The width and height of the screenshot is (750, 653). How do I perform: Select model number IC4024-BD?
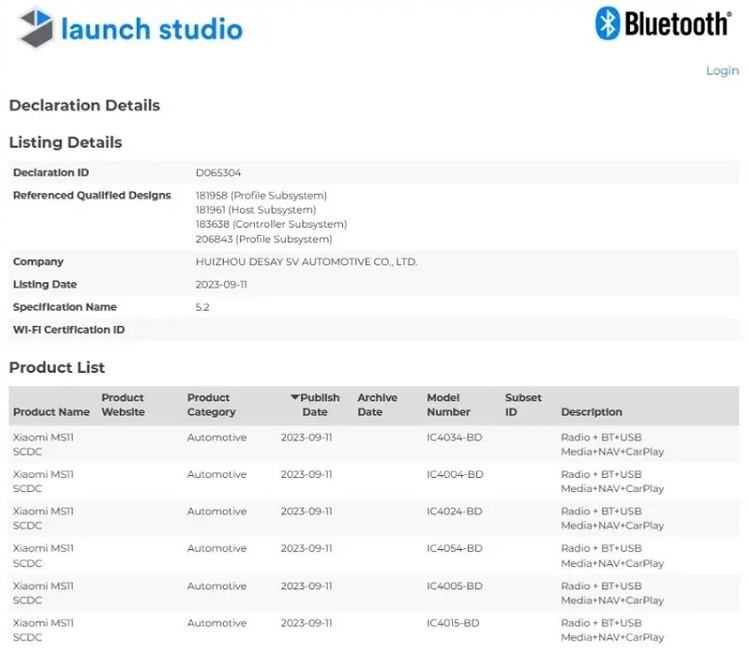(x=454, y=511)
